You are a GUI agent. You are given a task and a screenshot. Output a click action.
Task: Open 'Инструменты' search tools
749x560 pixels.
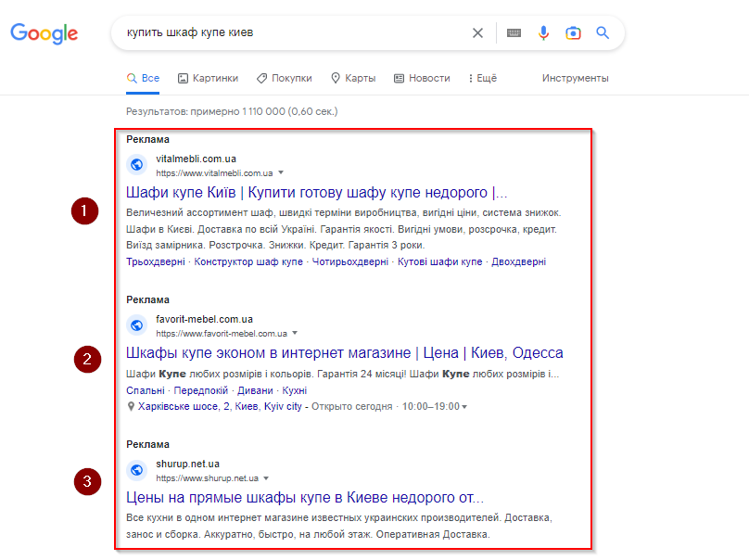pyautogui.click(x=575, y=79)
